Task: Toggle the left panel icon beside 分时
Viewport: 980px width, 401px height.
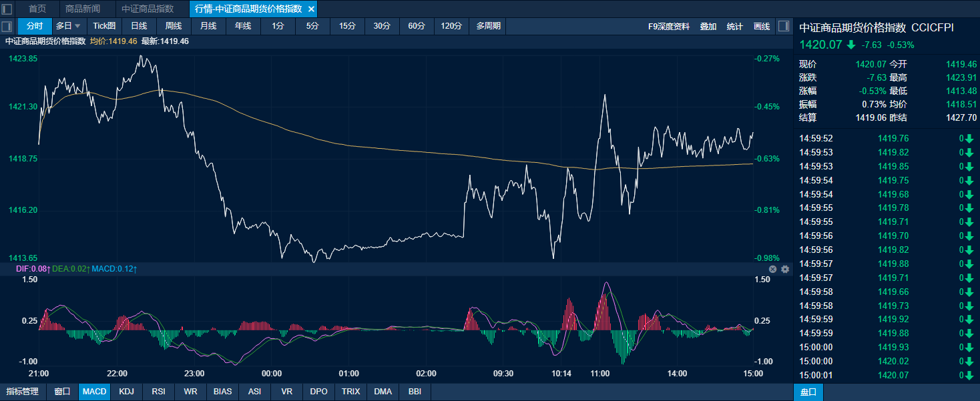Action: point(7,26)
